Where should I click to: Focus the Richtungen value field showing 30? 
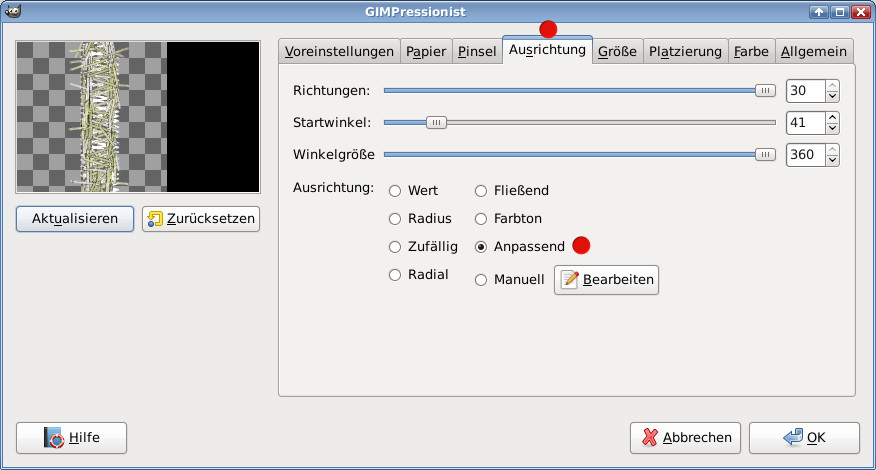click(806, 91)
